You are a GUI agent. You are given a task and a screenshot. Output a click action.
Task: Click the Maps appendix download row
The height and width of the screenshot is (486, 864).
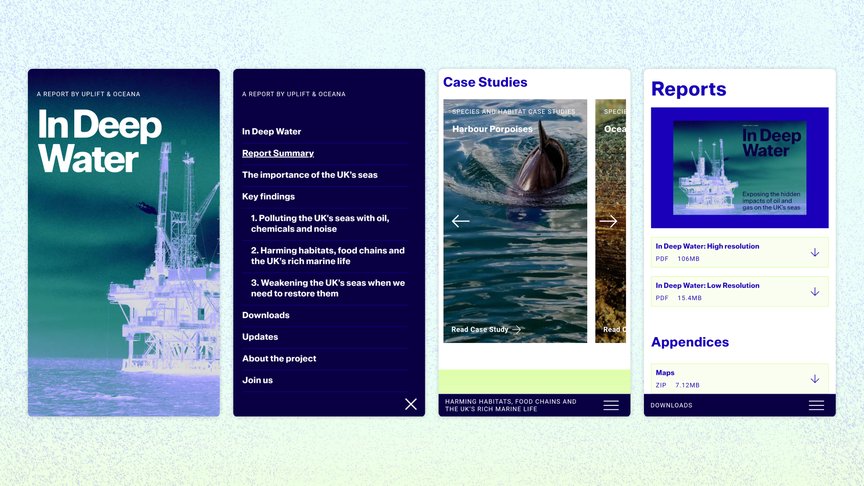[739, 379]
